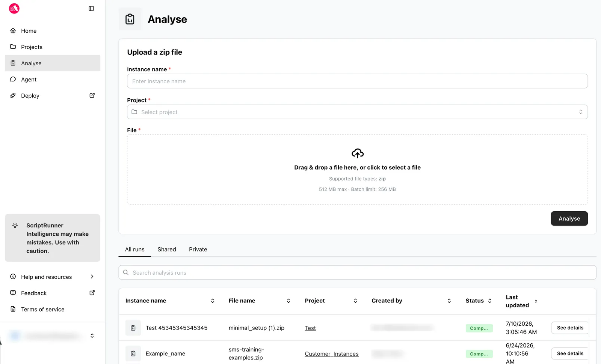Image resolution: width=601 pixels, height=364 pixels.
Task: Sort by File name column
Action: click(x=288, y=301)
